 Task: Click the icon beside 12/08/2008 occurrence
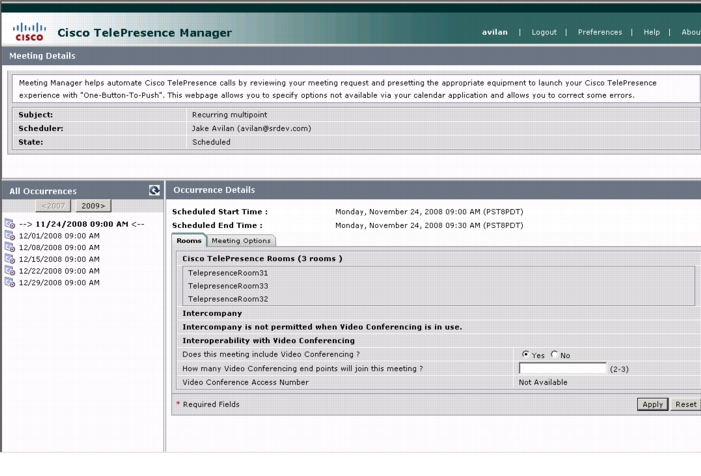tap(10, 247)
